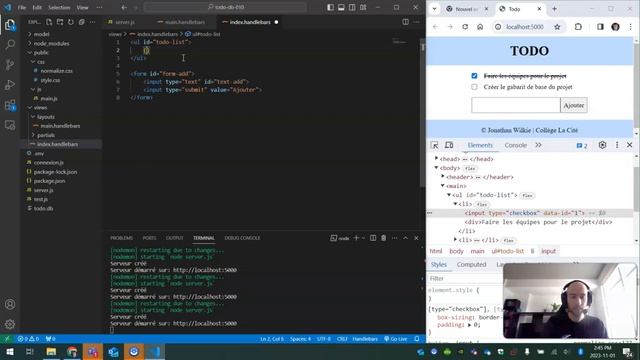
Task: Toggle the DevTools device toolbar
Action: click(449, 145)
